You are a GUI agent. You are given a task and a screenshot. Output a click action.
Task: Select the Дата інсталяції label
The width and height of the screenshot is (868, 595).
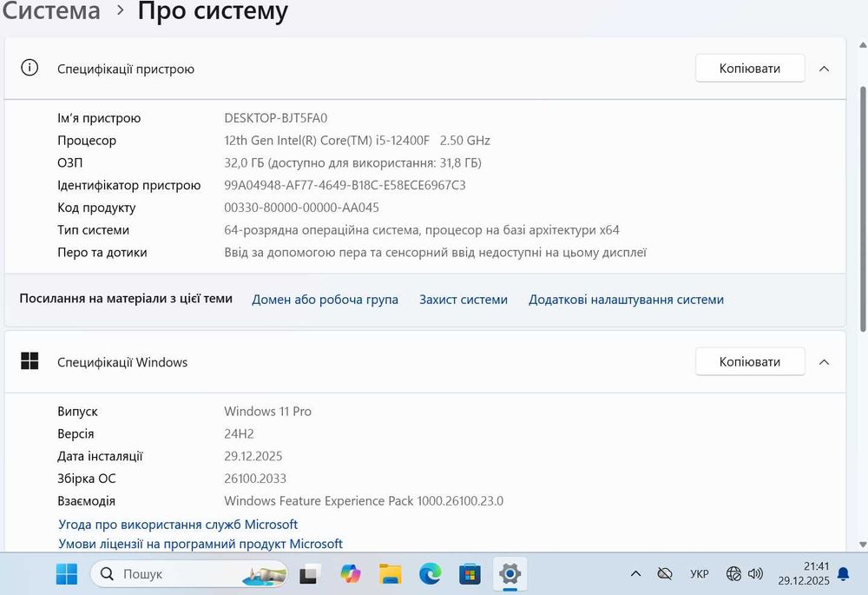click(100, 457)
